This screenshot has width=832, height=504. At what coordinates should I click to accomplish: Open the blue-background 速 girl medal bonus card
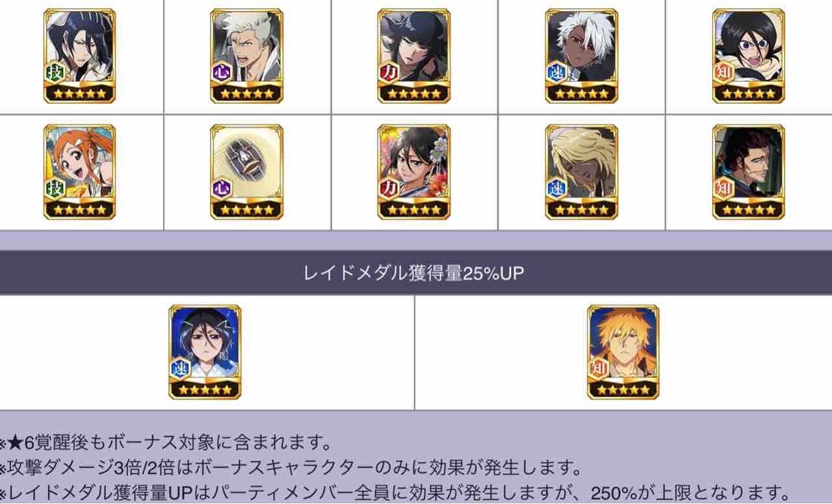point(205,352)
